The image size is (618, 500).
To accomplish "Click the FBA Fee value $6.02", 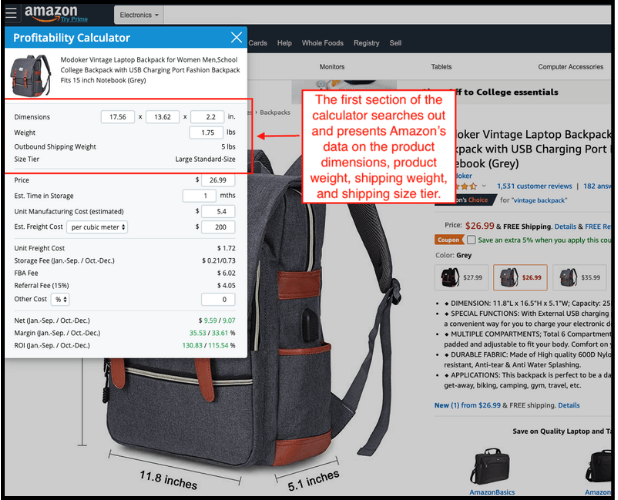I will pos(226,273).
